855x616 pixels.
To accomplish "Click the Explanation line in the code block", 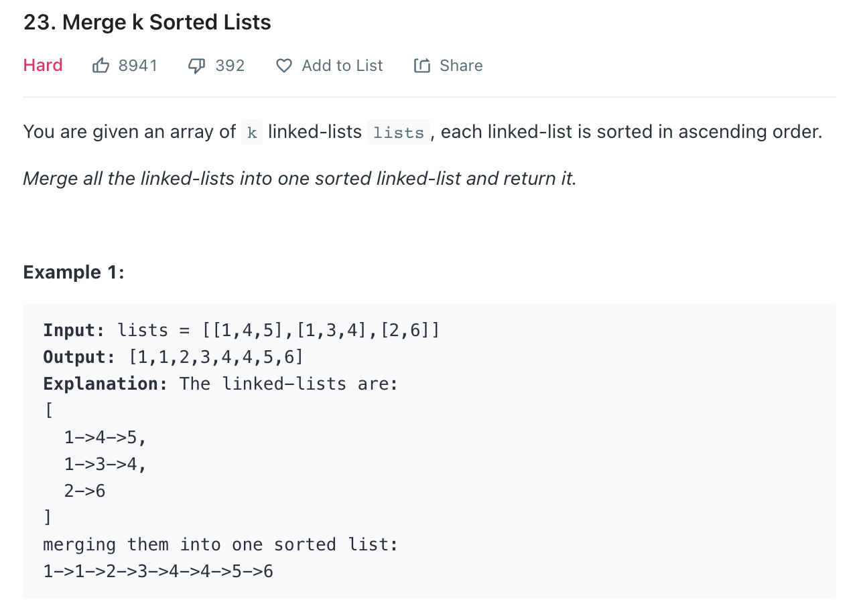I will point(220,384).
